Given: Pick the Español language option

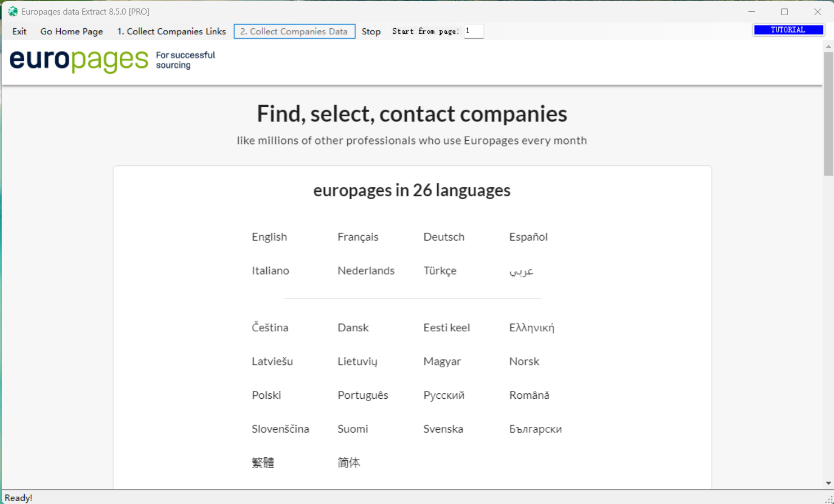Looking at the screenshot, I should [x=528, y=237].
